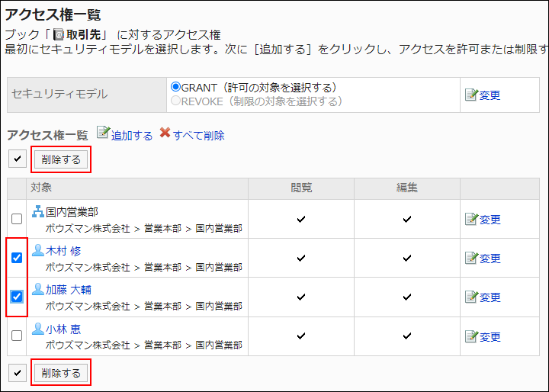Click the 変更 link for 木村 修
The width and height of the screenshot is (549, 392).
(x=490, y=259)
